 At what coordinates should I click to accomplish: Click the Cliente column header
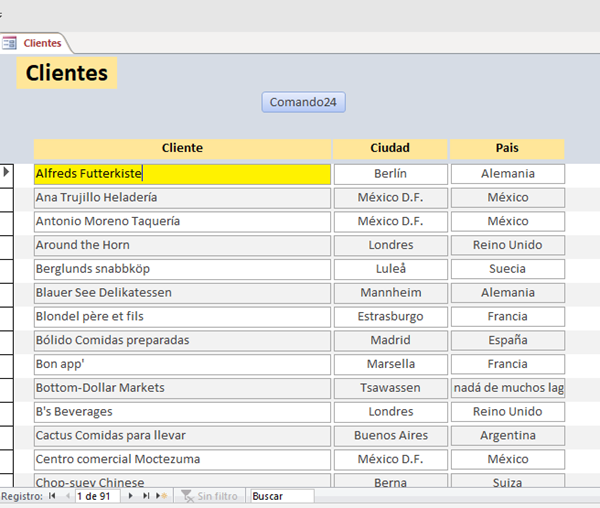[x=182, y=148]
